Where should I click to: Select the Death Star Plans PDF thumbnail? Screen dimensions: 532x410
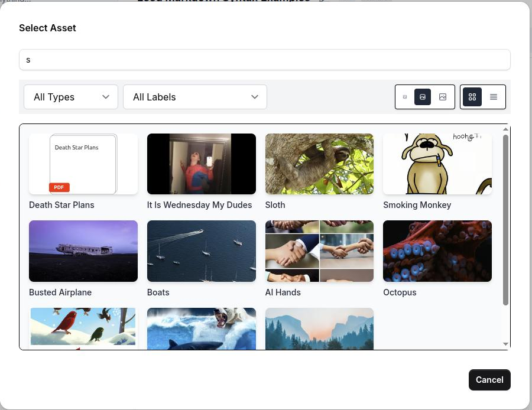coord(83,164)
